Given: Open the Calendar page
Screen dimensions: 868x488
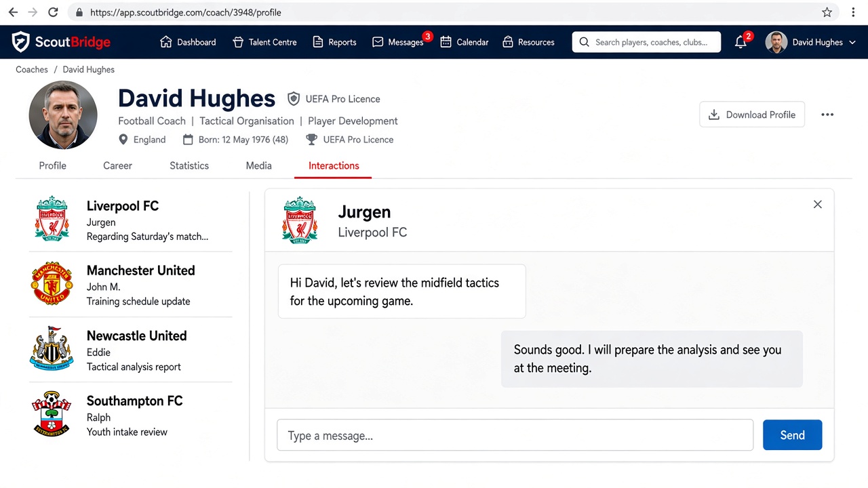Looking at the screenshot, I should (465, 42).
